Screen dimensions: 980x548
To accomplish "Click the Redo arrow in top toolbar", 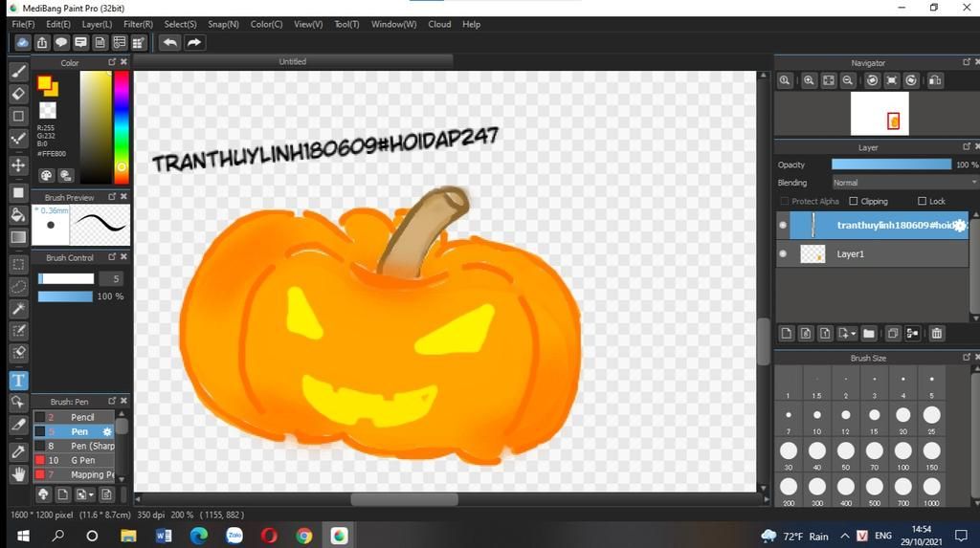I will (193, 42).
